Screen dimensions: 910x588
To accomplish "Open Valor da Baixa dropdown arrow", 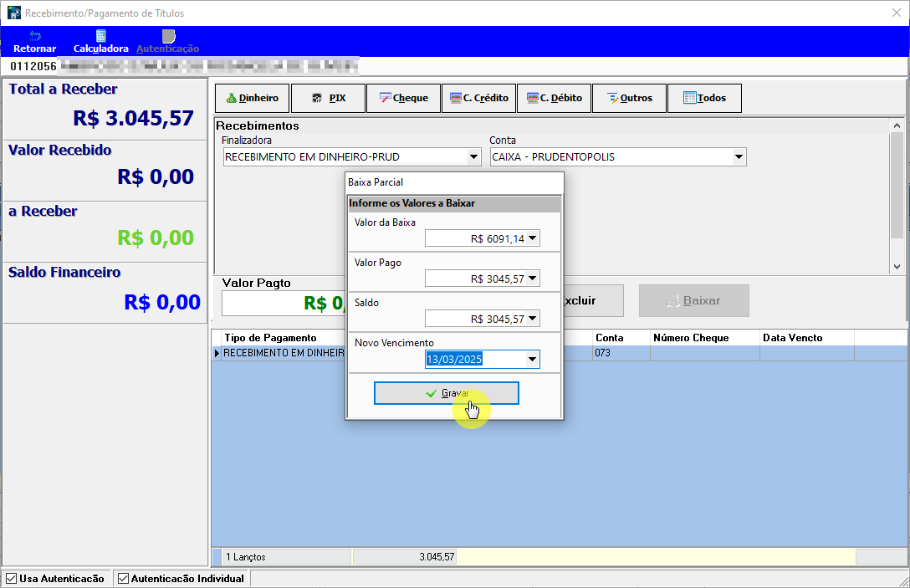I will tap(532, 238).
